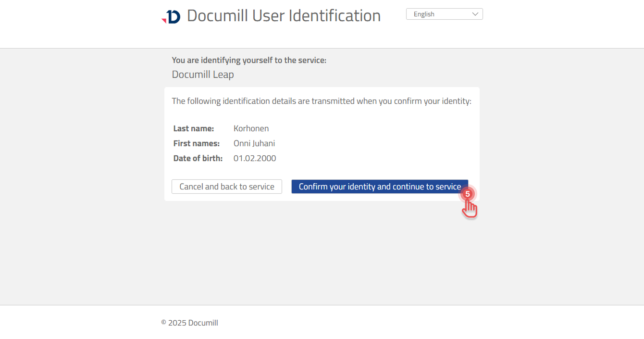The image size is (644, 339).
Task: Click the identification details card
Action: 322,143
